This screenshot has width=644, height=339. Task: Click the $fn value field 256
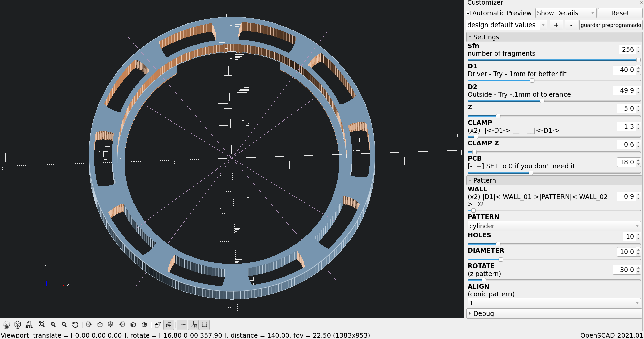[x=628, y=49]
